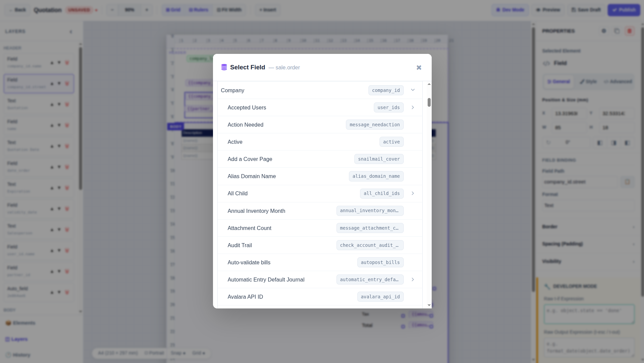Click the field picker icon beside Field Path
This screenshot has height=363, width=644.
coord(627,182)
